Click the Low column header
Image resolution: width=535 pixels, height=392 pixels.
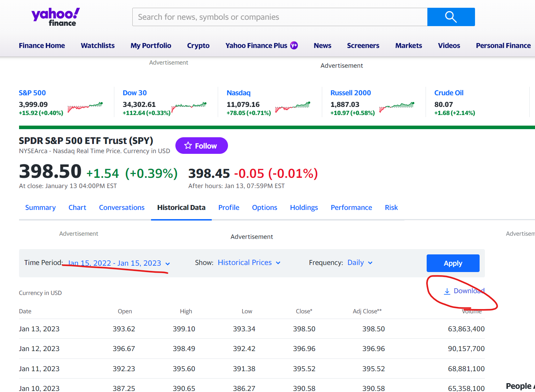pyautogui.click(x=247, y=311)
